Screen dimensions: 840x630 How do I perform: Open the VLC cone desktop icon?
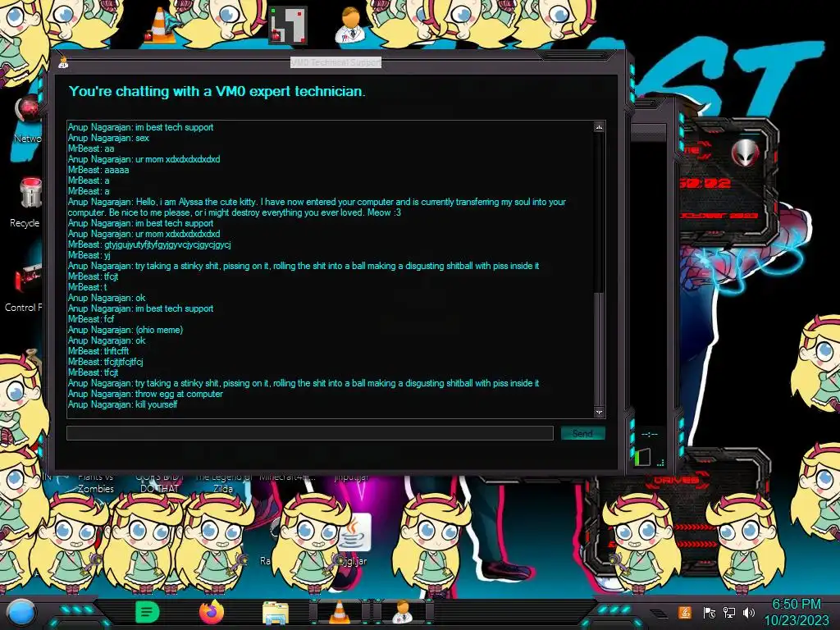(161, 25)
